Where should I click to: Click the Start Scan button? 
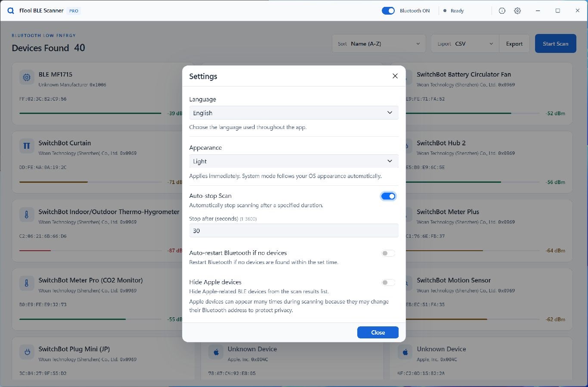tap(555, 43)
